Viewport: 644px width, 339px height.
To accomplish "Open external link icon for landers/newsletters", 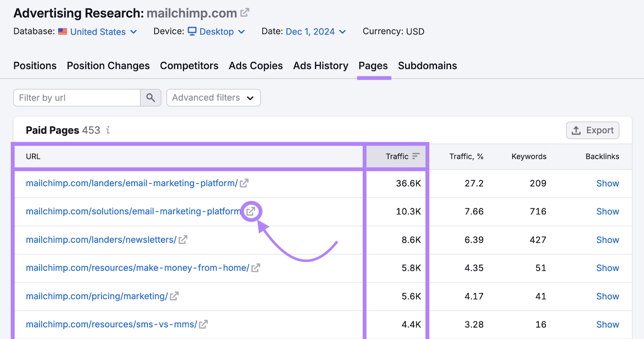I will click(183, 240).
